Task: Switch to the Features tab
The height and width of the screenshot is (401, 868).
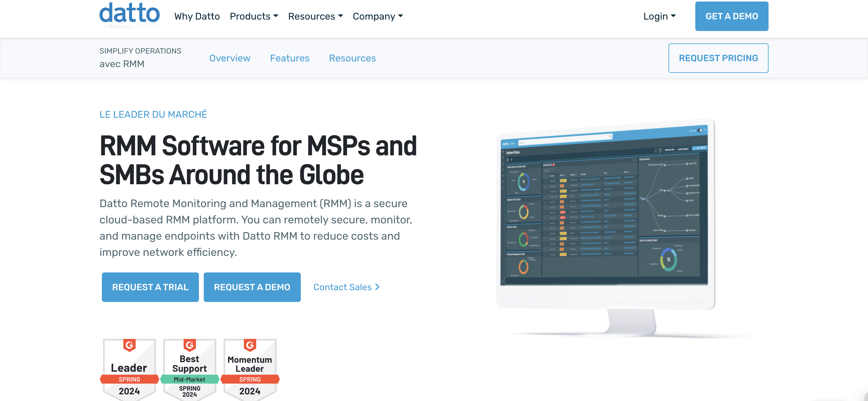Action: point(289,58)
